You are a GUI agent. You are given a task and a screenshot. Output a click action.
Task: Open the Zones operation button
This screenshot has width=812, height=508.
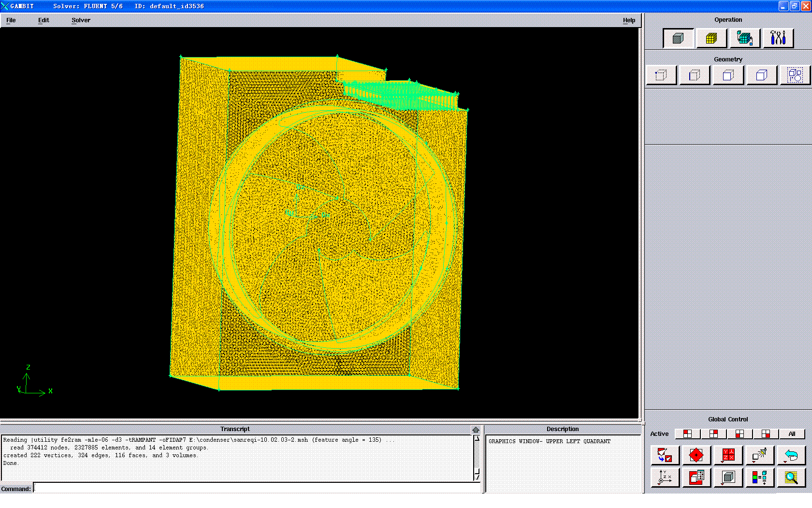(744, 39)
